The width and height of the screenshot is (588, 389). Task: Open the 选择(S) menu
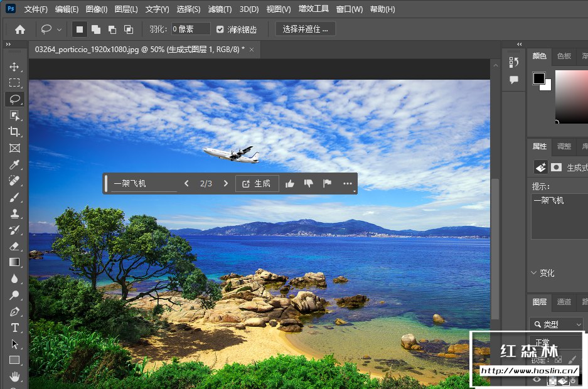[188, 9]
